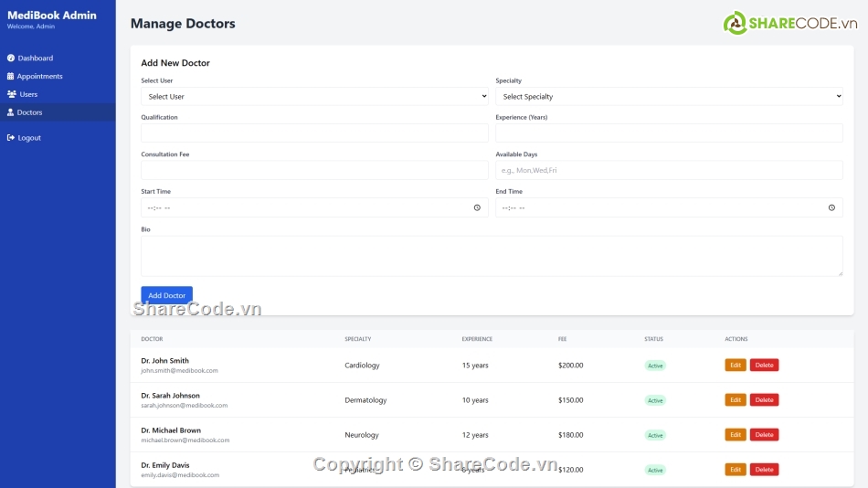This screenshot has height=488, width=868.
Task: Click the Appointments calendar icon in the sidebar
Action: pos(11,76)
